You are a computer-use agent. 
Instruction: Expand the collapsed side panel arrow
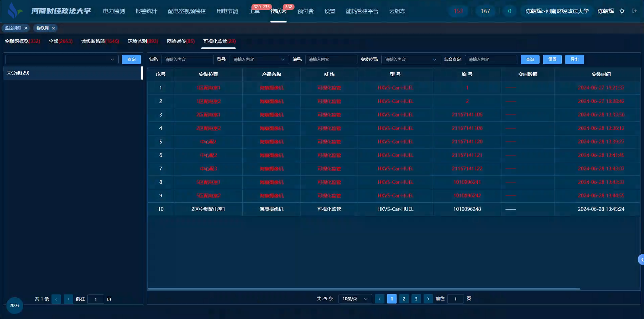[641, 259]
